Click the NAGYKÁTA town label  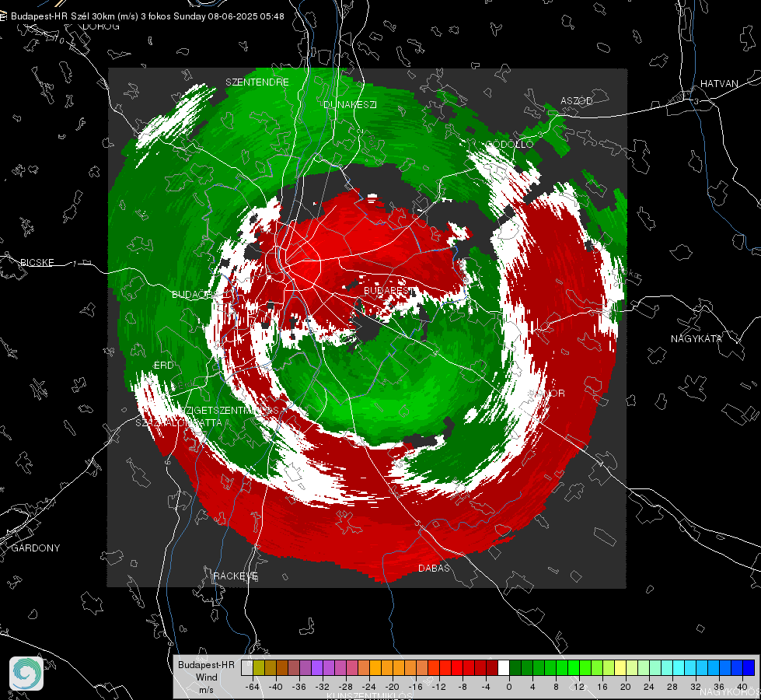(x=696, y=339)
